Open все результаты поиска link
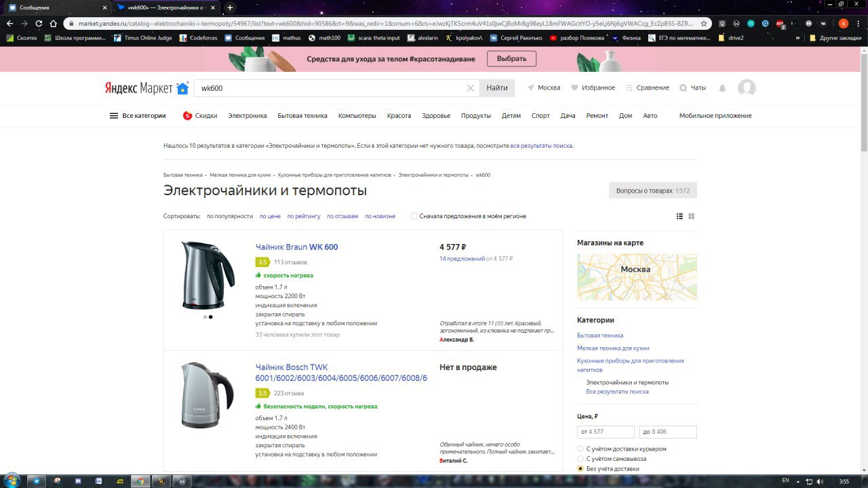 tap(541, 146)
